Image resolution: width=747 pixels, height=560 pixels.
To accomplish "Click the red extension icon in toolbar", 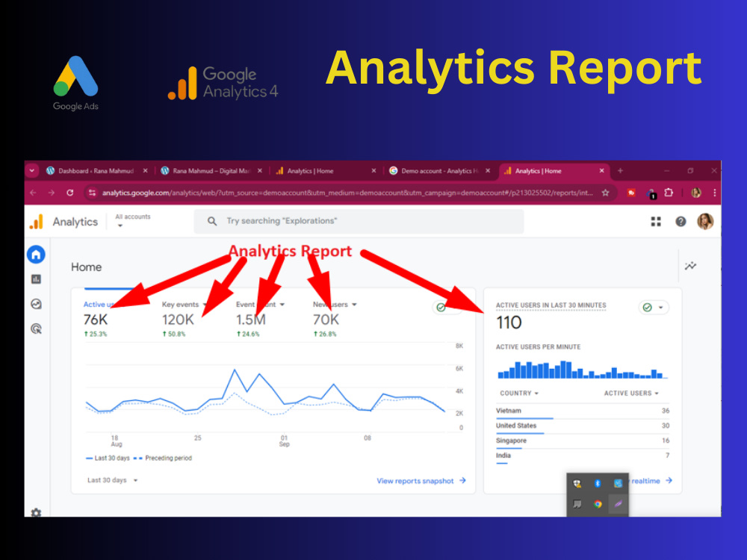I will (631, 193).
